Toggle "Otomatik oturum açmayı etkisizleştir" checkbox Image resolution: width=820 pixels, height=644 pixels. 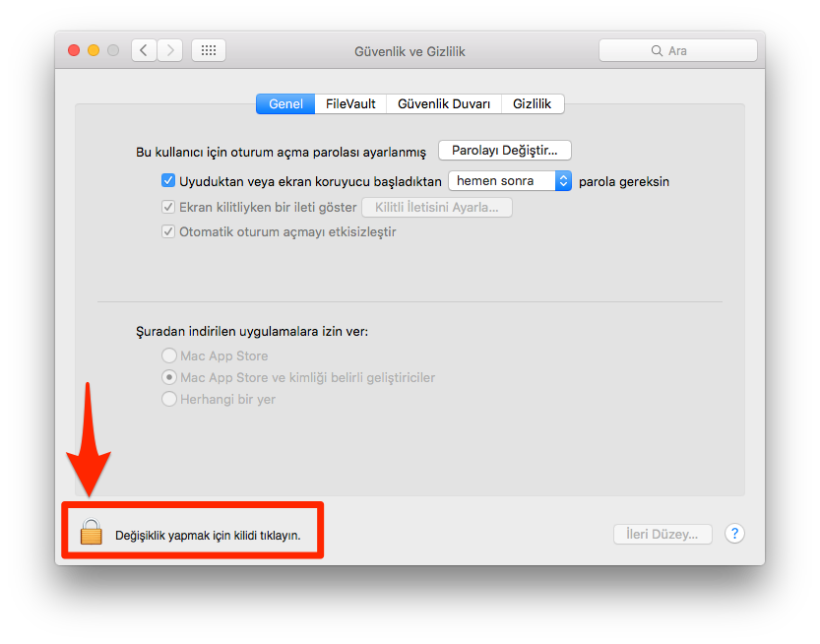pos(168,231)
